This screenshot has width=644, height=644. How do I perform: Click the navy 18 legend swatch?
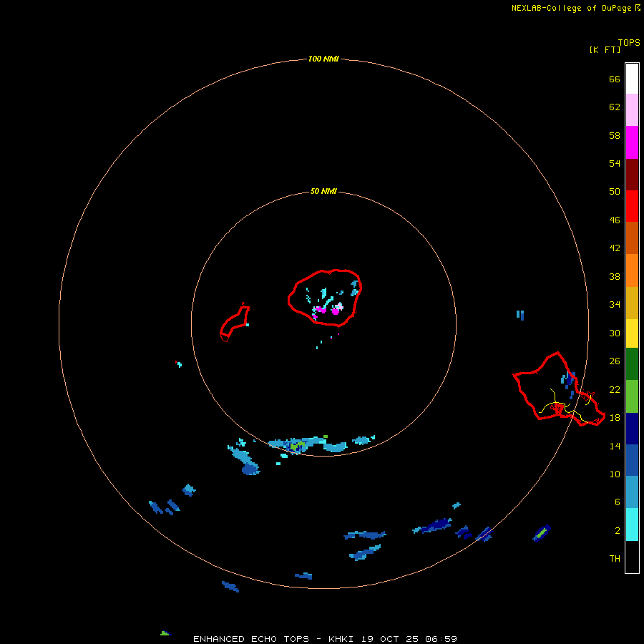(x=632, y=429)
